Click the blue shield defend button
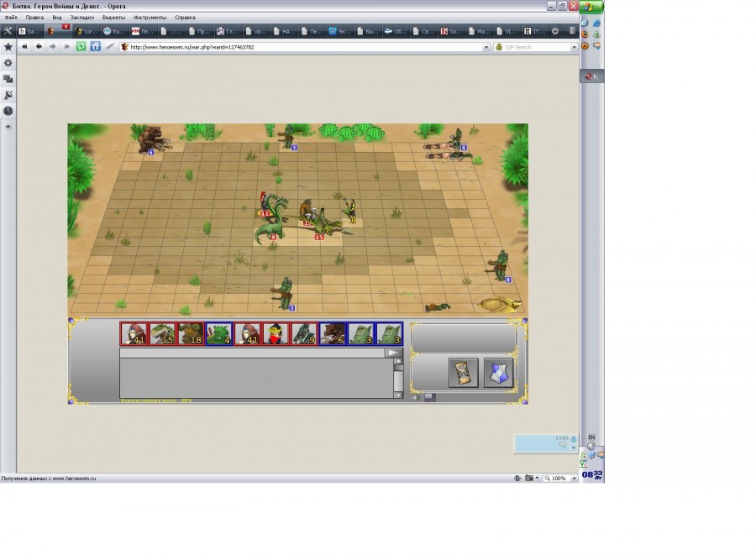This screenshot has height=560, width=756. click(x=498, y=373)
